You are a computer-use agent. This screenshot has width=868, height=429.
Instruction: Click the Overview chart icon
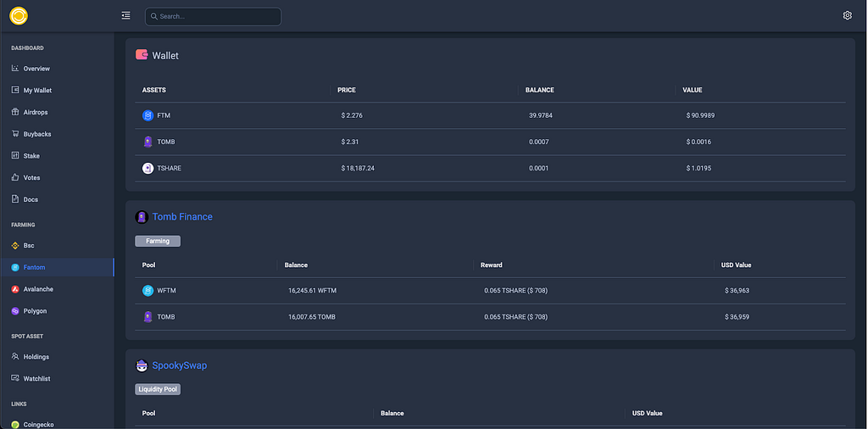15,69
